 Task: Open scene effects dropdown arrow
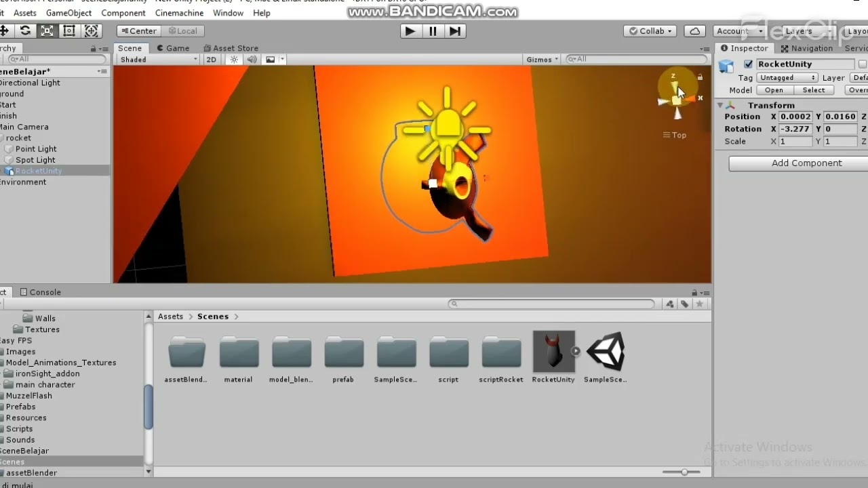click(282, 60)
